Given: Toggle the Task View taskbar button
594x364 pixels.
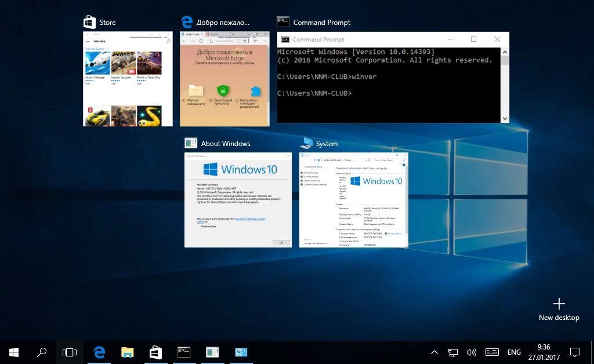Looking at the screenshot, I should 70,352.
